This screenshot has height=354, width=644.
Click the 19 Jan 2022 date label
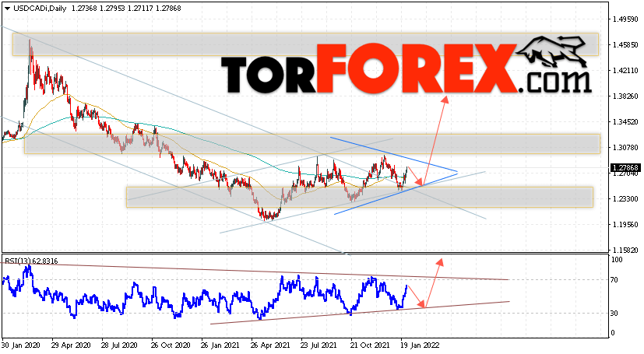(x=421, y=345)
